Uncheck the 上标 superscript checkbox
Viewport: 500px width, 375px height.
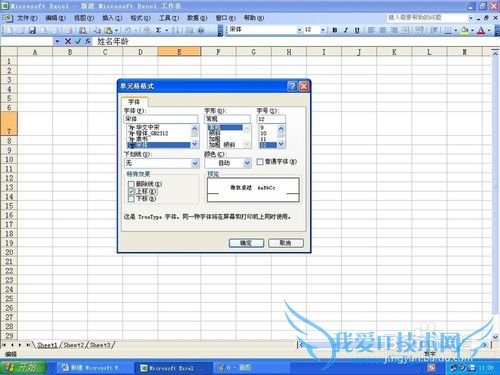[x=131, y=191]
